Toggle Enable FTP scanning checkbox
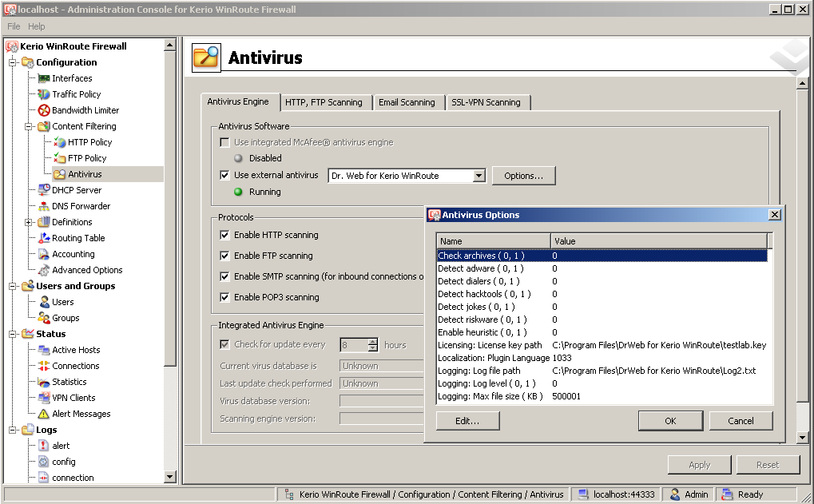814x504 pixels. [224, 256]
